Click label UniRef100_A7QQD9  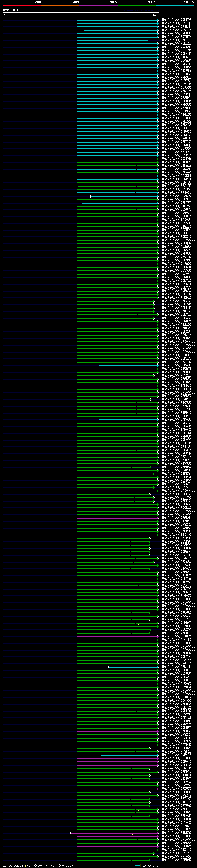coord(177,243)
